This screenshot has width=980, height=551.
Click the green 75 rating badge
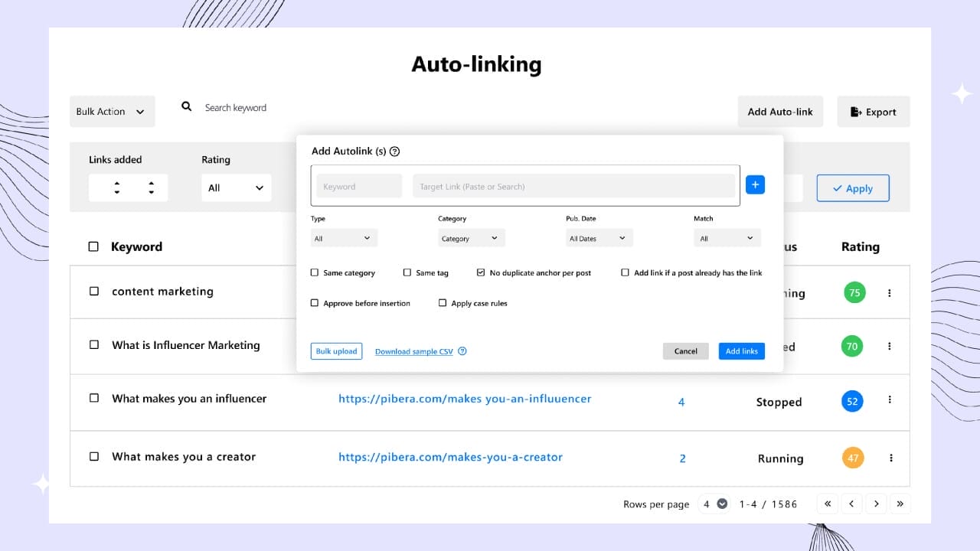[x=854, y=293]
